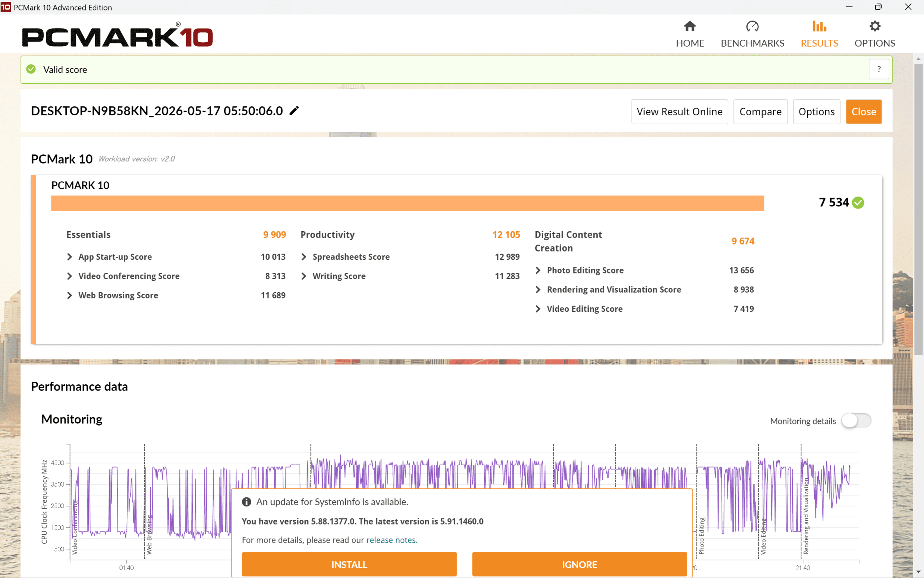Click the Workload version: v2.0 text

click(137, 159)
